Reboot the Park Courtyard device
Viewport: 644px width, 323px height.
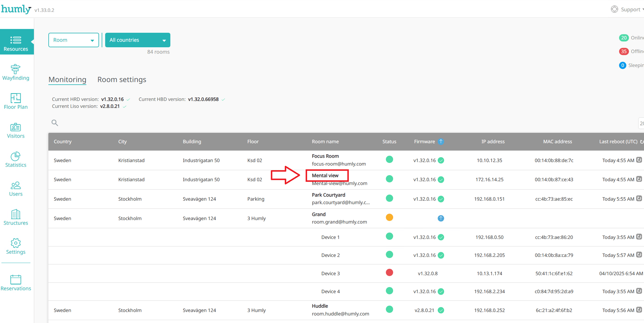(x=639, y=199)
